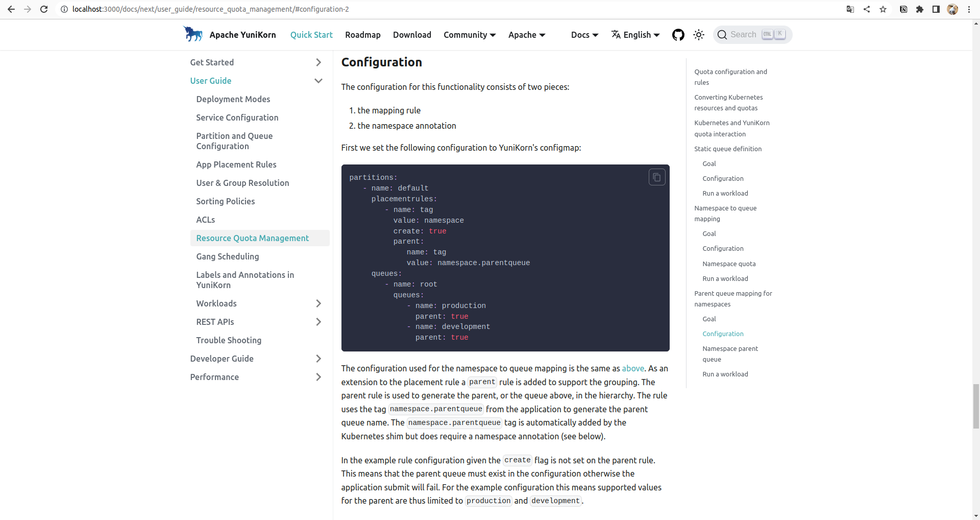Jump to Quota configuration and rules
This screenshot has height=520, width=980.
[730, 77]
